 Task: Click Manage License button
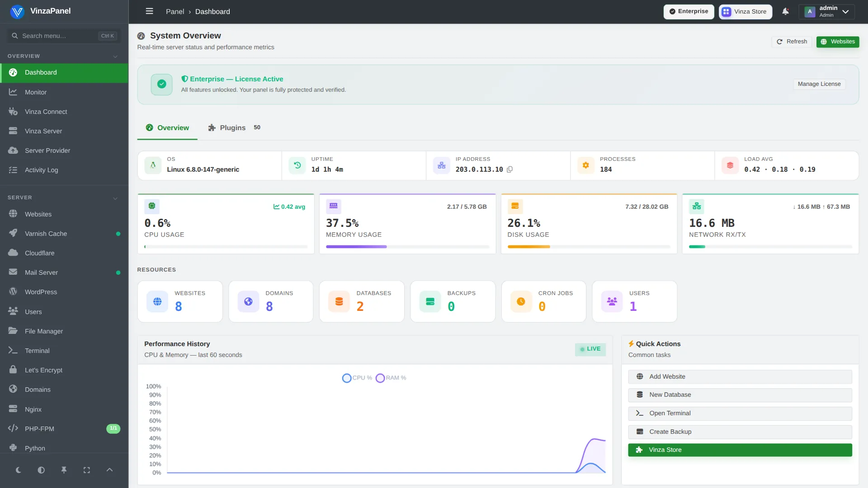point(819,84)
